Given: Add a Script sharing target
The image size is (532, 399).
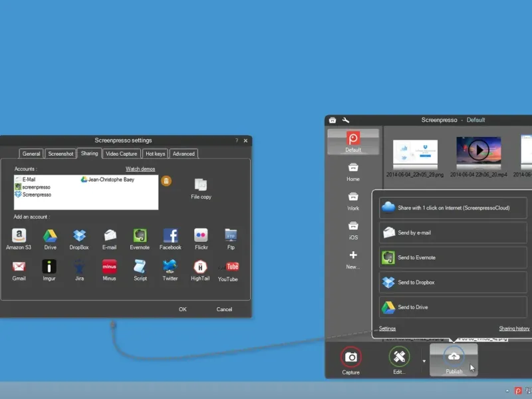Looking at the screenshot, I should coord(140,271).
